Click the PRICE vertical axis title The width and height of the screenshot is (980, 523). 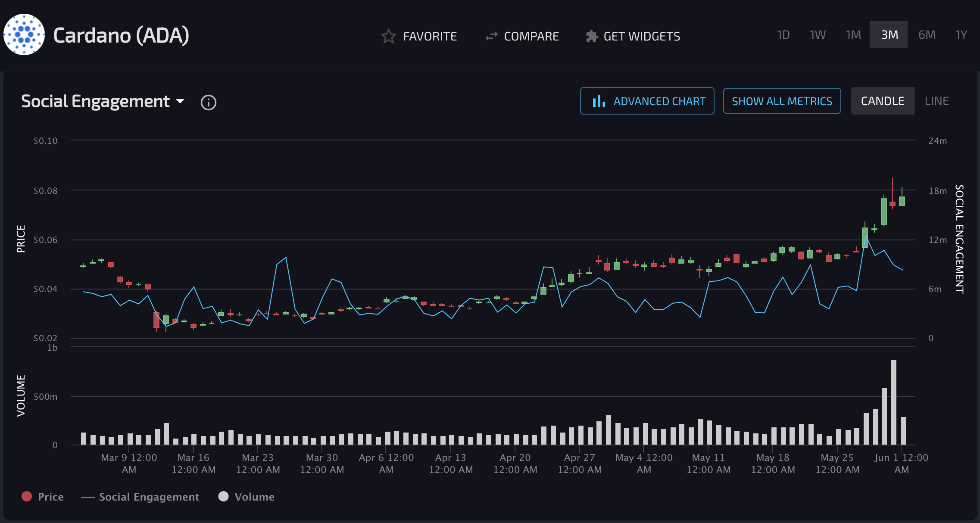point(21,239)
